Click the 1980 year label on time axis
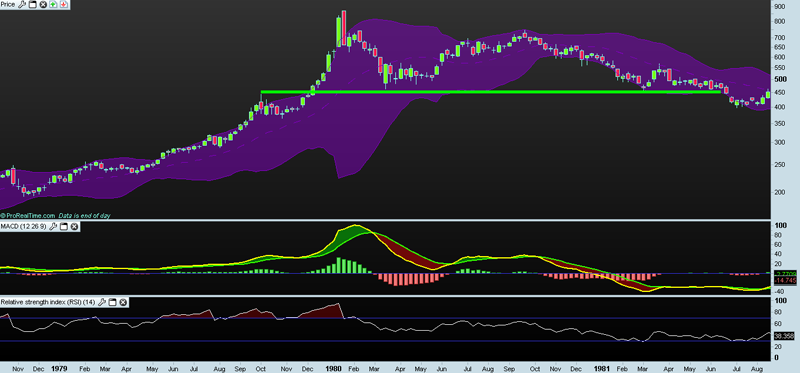 coord(334,367)
